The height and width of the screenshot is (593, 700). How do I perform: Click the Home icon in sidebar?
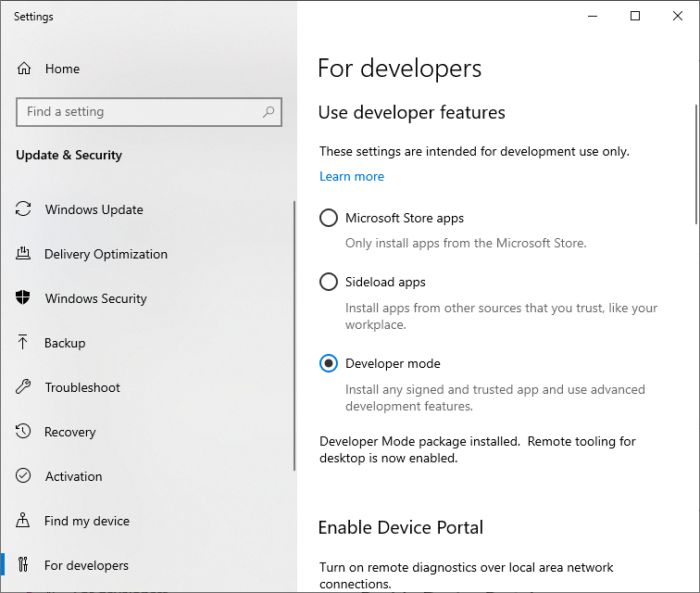[x=24, y=69]
